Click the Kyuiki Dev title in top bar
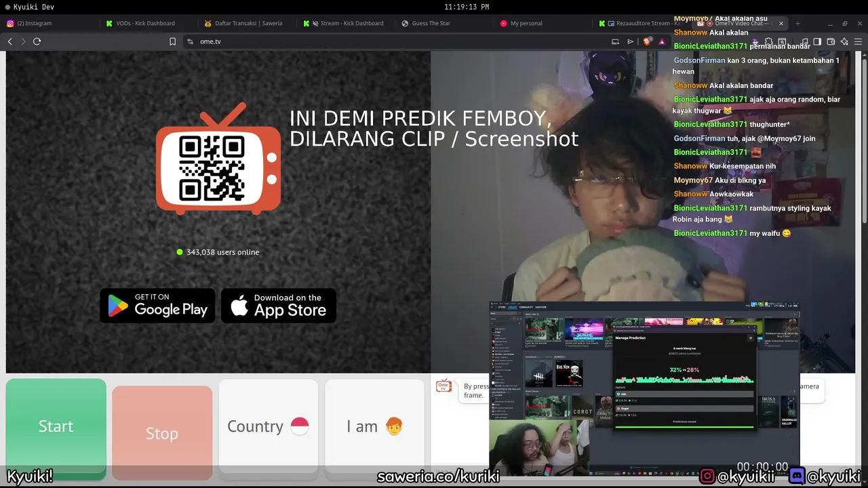This screenshot has width=868, height=488. click(x=33, y=7)
